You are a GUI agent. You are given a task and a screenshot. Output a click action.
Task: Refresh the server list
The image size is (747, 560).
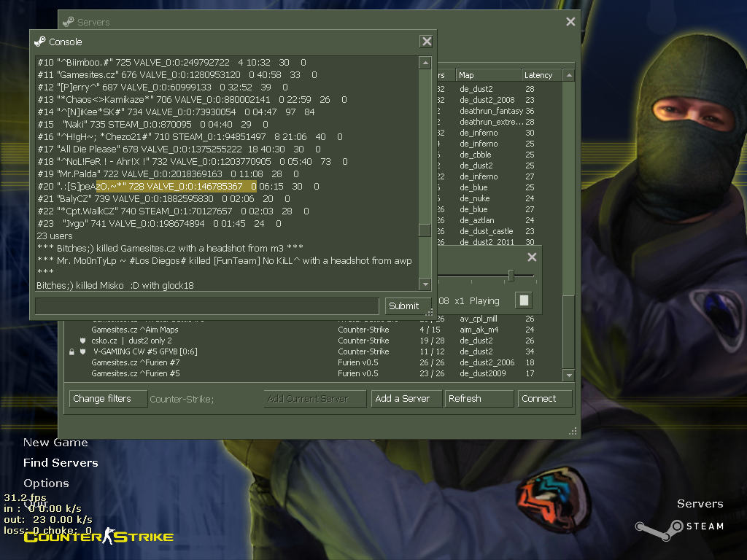pyautogui.click(x=479, y=399)
